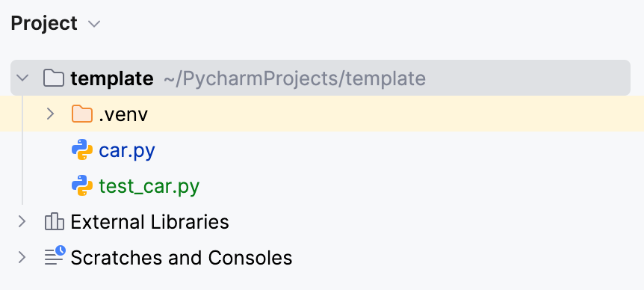Image resolution: width=644 pixels, height=290 pixels.
Task: Expand the .venv folder chevron
Action: click(x=50, y=114)
